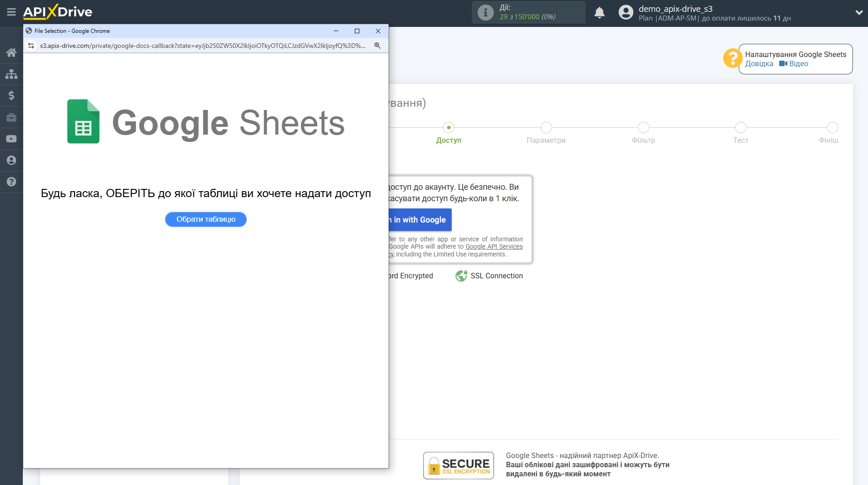Click the Google Sheets logo in popup
868x485 pixels.
206,122
